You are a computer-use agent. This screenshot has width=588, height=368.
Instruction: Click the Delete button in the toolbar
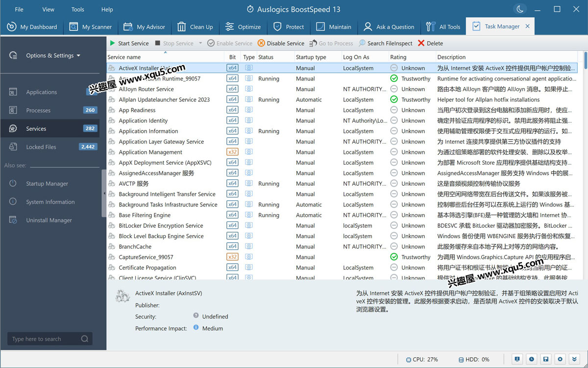click(430, 43)
